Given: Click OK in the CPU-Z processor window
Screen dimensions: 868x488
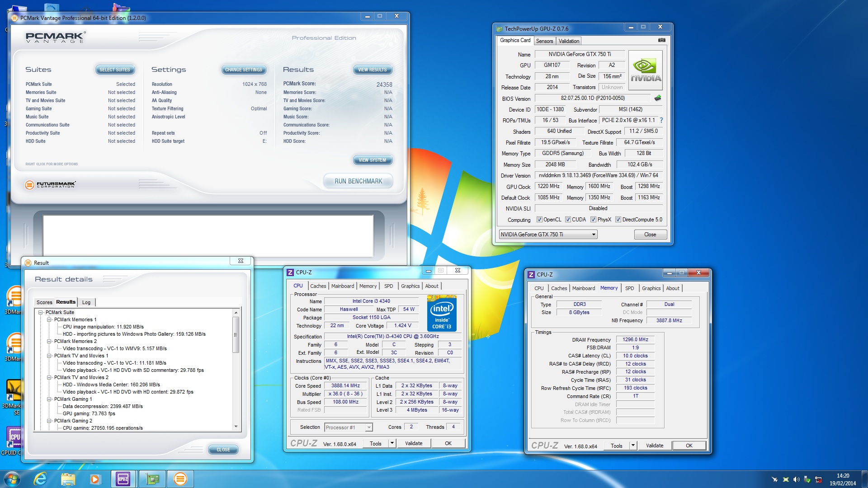Looking at the screenshot, I should click(448, 443).
